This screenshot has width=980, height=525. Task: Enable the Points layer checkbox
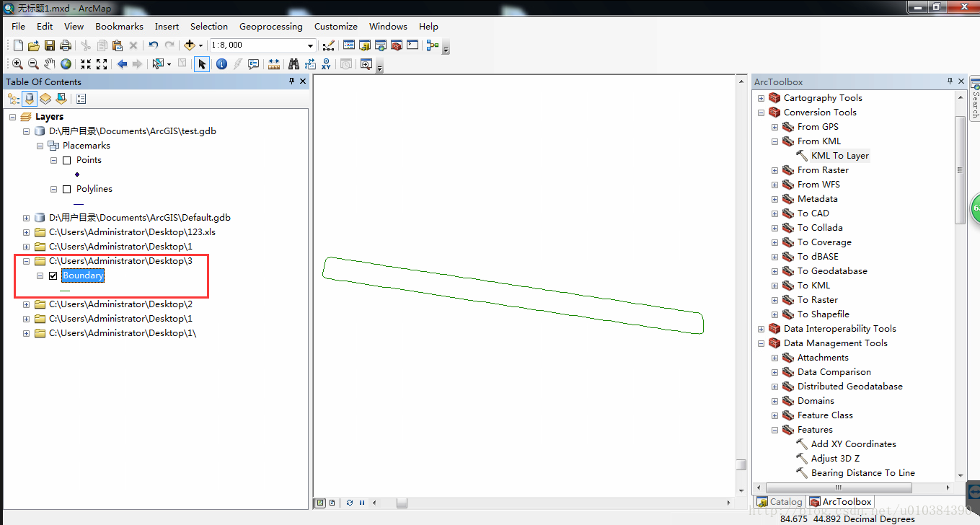(x=67, y=160)
